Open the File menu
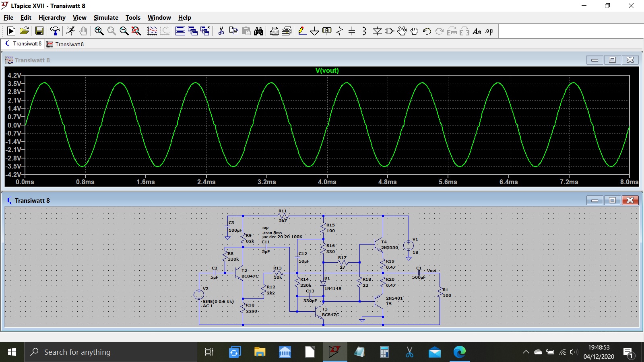 (x=8, y=18)
